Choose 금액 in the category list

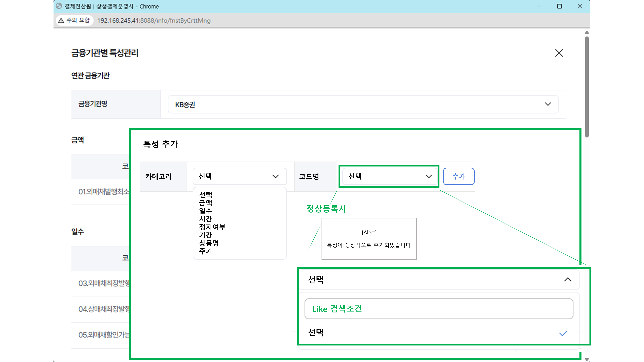tap(206, 203)
